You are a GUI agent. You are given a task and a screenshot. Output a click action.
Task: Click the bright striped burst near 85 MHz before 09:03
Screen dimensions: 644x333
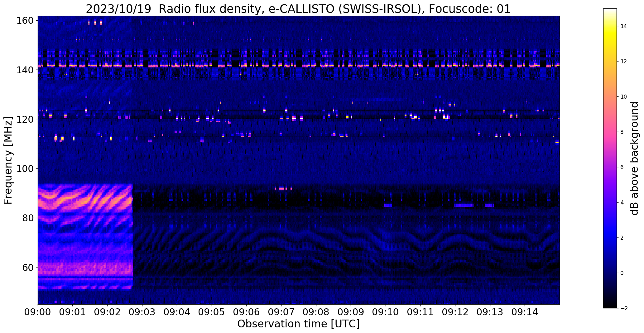click(85, 200)
